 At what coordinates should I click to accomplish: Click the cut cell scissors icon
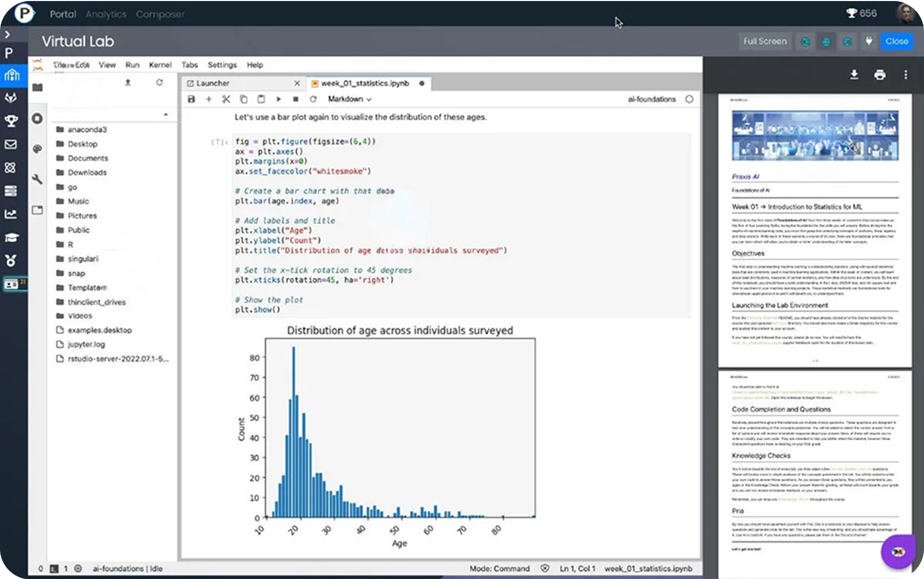click(226, 99)
